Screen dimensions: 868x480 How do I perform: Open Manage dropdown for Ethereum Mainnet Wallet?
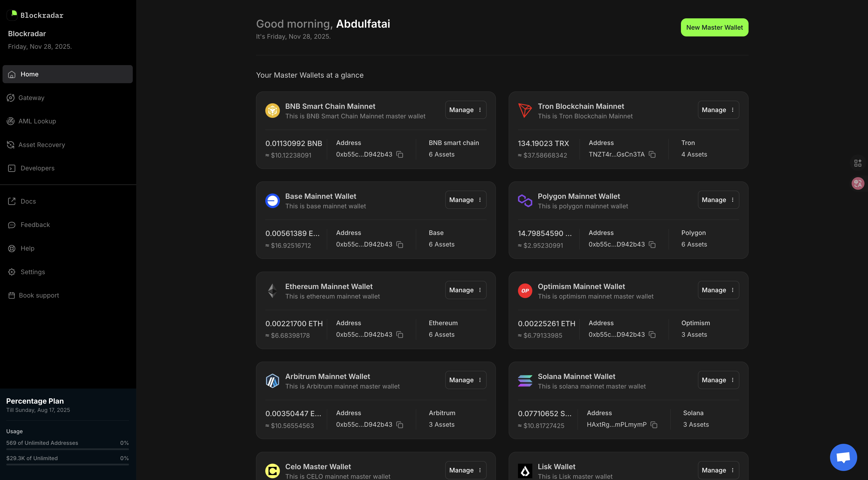(465, 290)
